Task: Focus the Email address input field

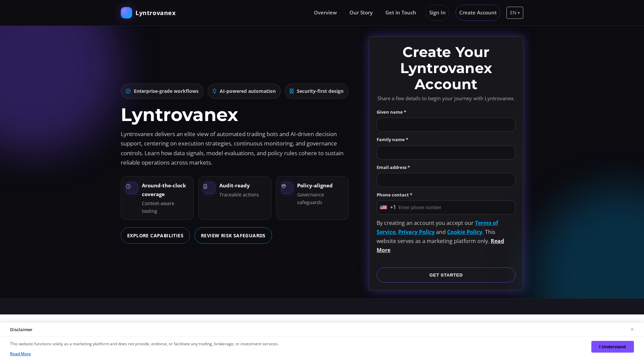Action: 446,180
